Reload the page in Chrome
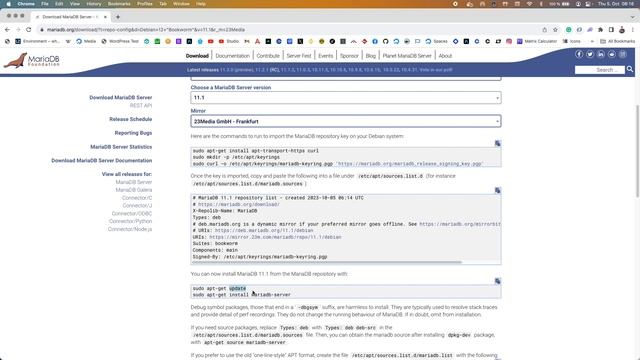 click(x=29, y=29)
